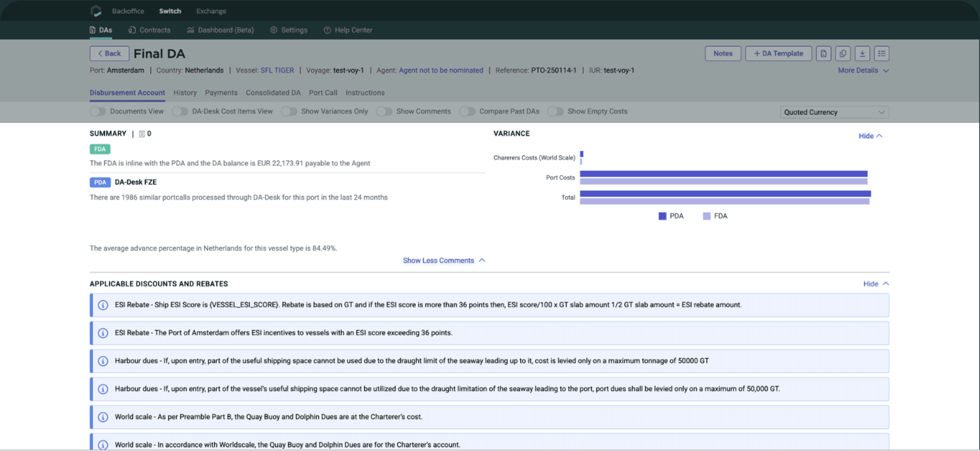Open the SFL TIGER vessel link
The image size is (980, 451).
click(277, 70)
